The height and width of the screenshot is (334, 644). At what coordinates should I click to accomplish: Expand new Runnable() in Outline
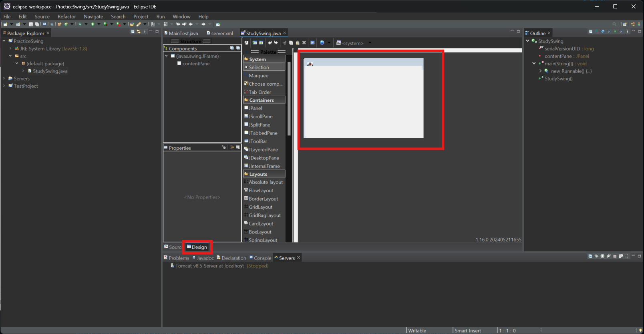(x=540, y=71)
